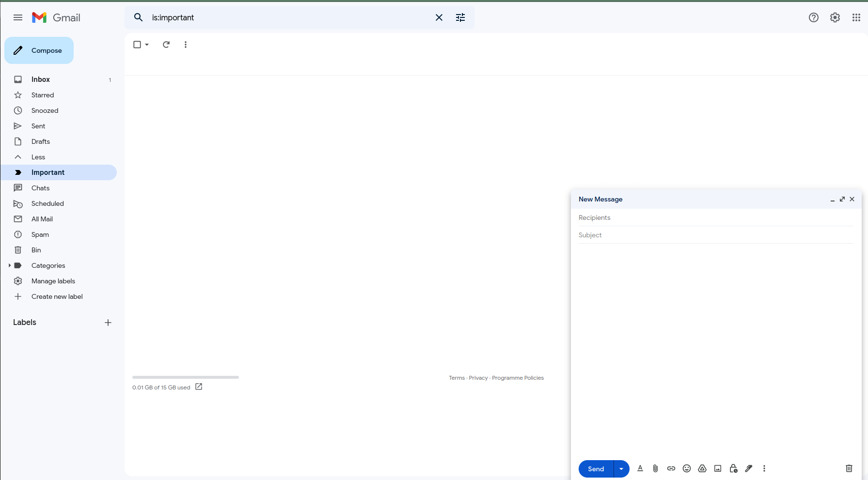
Task: Compose a new email
Action: (x=39, y=50)
